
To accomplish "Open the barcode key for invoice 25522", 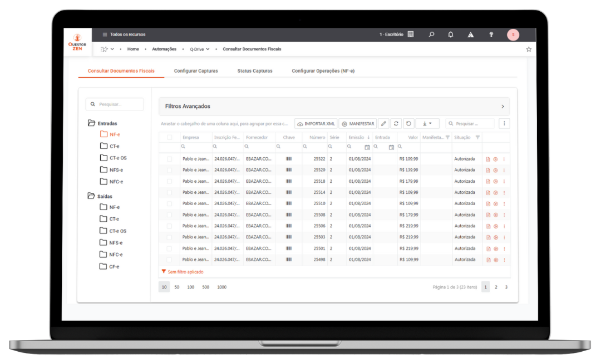I will 289,159.
